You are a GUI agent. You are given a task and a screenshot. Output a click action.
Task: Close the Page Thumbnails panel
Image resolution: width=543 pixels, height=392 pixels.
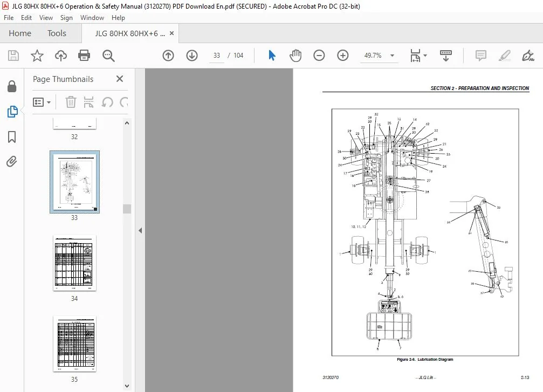pyautogui.click(x=120, y=79)
